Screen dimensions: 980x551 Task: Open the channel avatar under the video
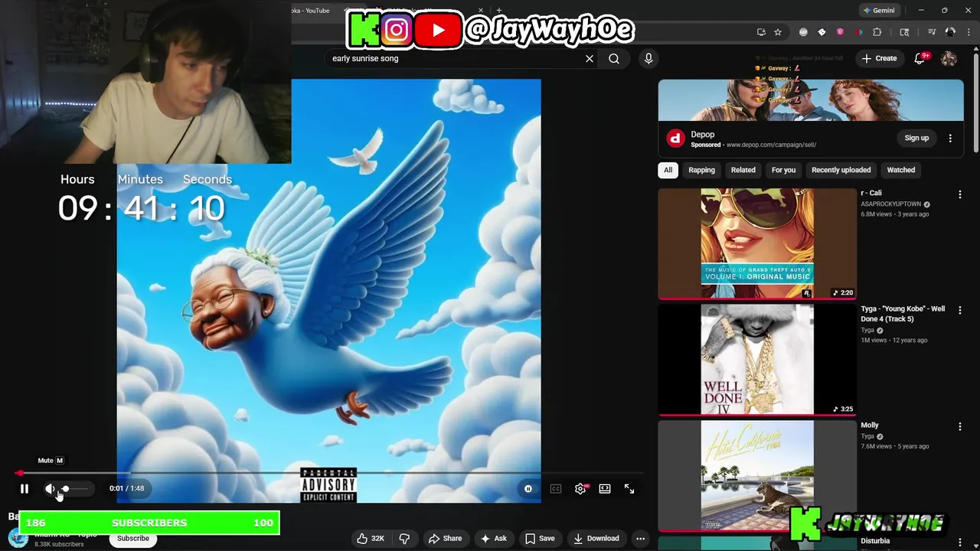(18, 538)
